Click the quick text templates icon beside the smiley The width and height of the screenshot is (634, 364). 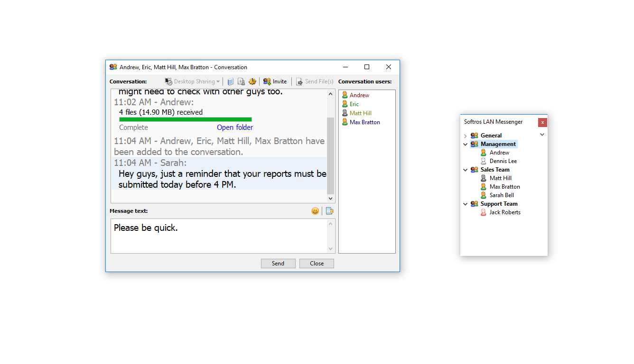click(330, 211)
